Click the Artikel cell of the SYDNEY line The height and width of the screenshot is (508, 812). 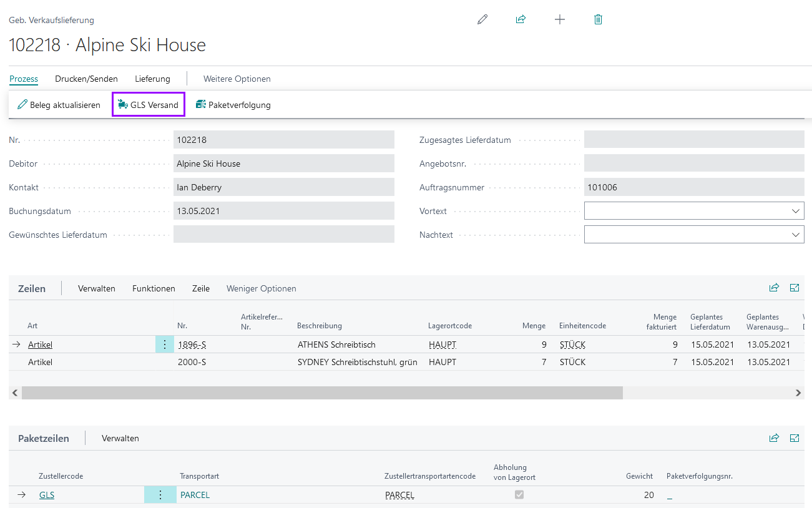tap(40, 362)
